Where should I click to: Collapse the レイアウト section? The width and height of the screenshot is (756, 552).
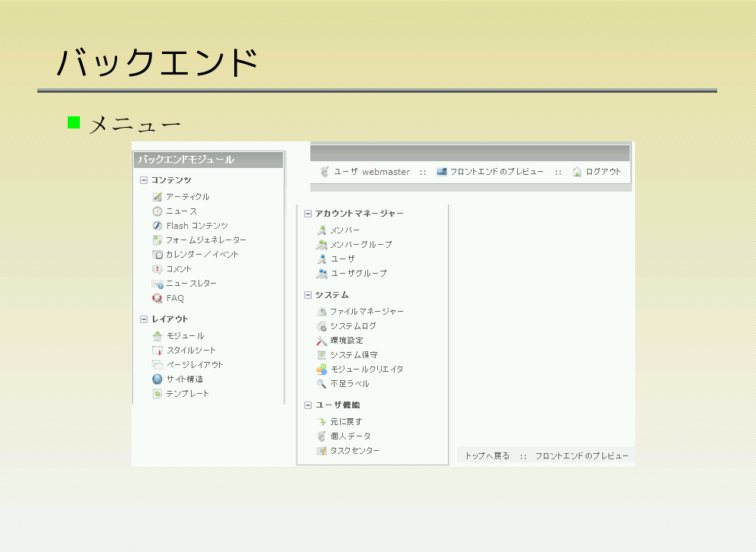coord(144,319)
